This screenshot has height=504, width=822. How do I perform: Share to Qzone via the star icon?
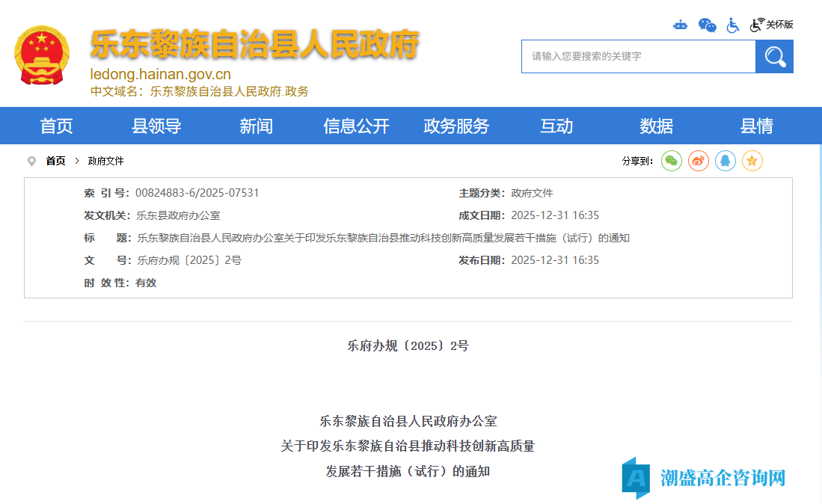[x=752, y=161]
